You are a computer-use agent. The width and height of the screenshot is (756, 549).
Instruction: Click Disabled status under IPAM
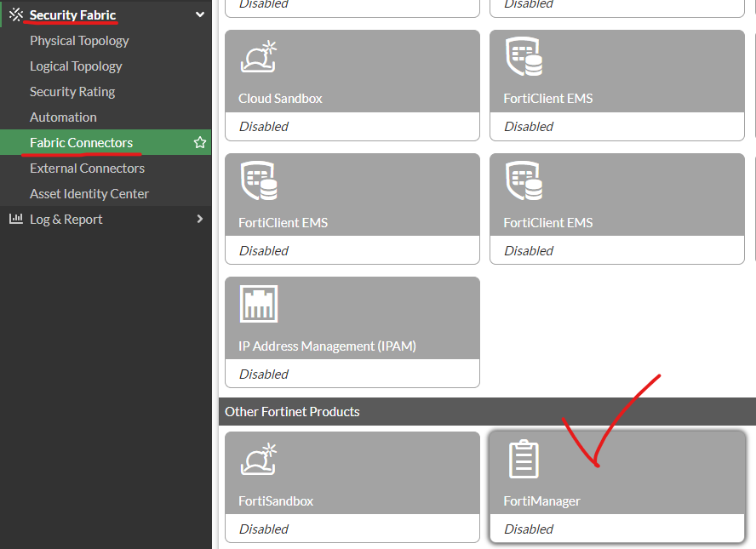tap(264, 374)
